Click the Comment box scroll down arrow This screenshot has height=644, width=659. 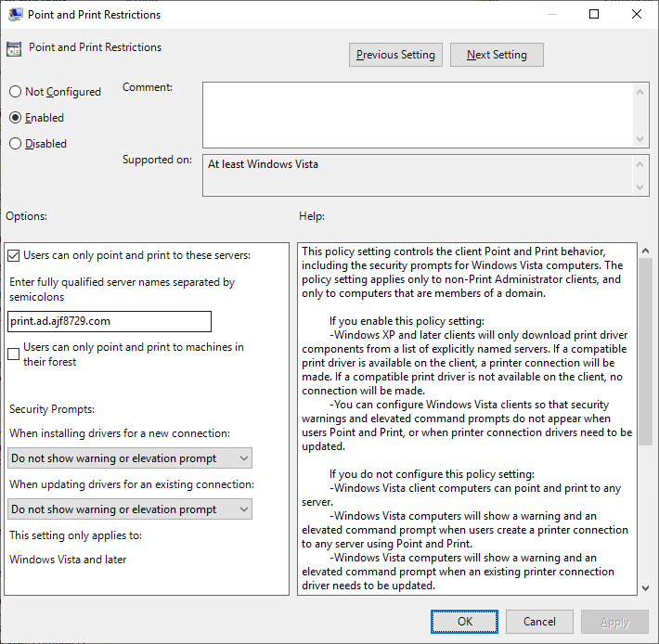640,139
